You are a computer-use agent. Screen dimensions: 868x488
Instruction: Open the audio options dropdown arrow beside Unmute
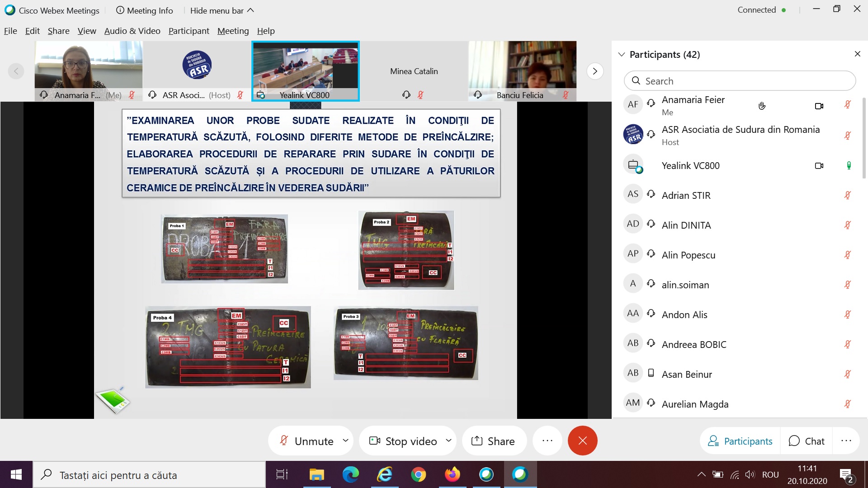(346, 440)
